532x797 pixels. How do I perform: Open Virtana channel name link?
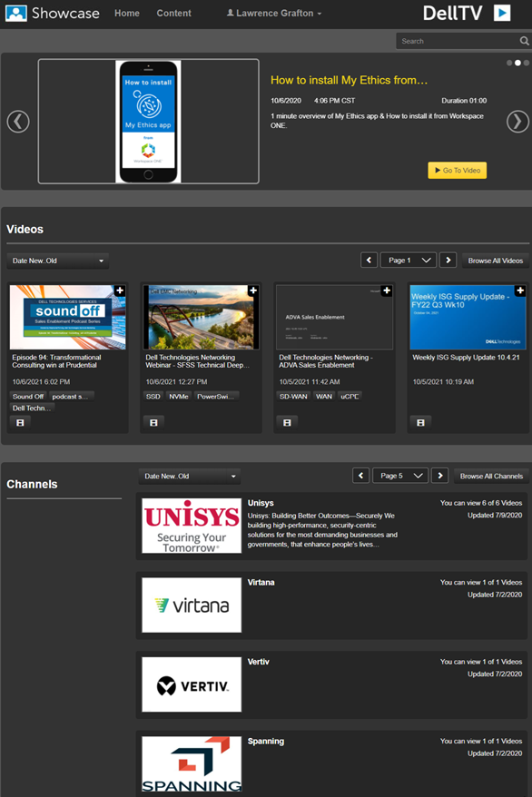pyautogui.click(x=261, y=583)
